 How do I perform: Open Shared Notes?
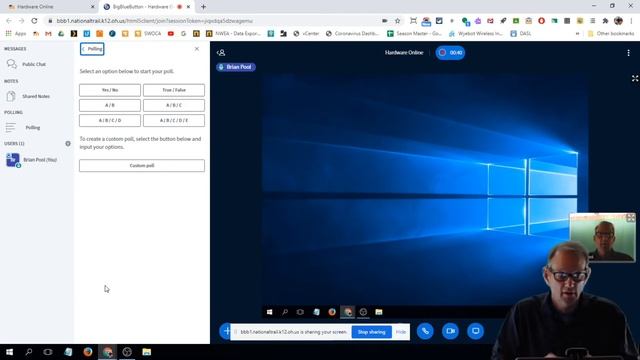pyautogui.click(x=37, y=96)
